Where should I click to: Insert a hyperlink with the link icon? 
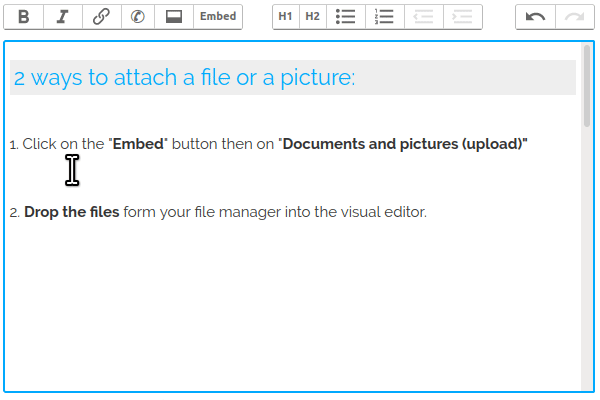[100, 17]
